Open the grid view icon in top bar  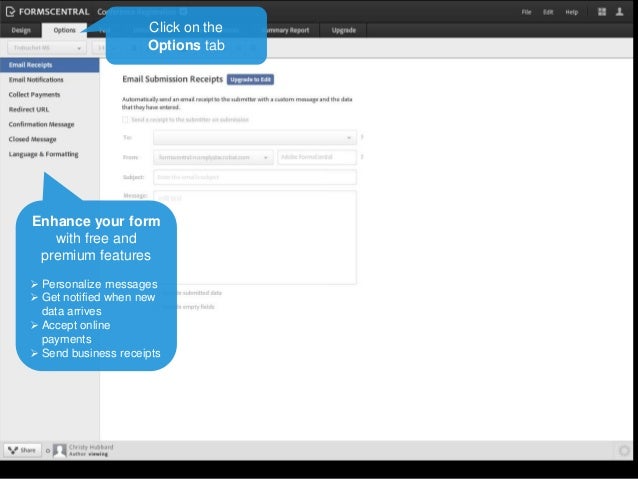pyautogui.click(x=602, y=12)
